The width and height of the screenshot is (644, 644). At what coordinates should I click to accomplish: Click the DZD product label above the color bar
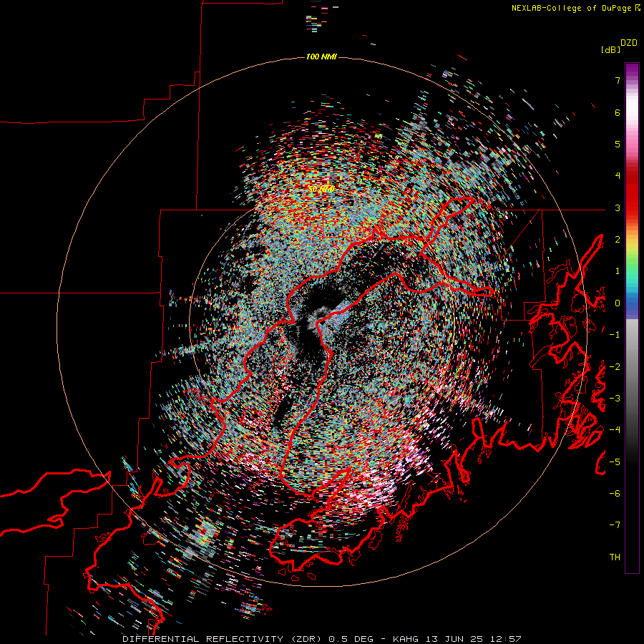(629, 43)
